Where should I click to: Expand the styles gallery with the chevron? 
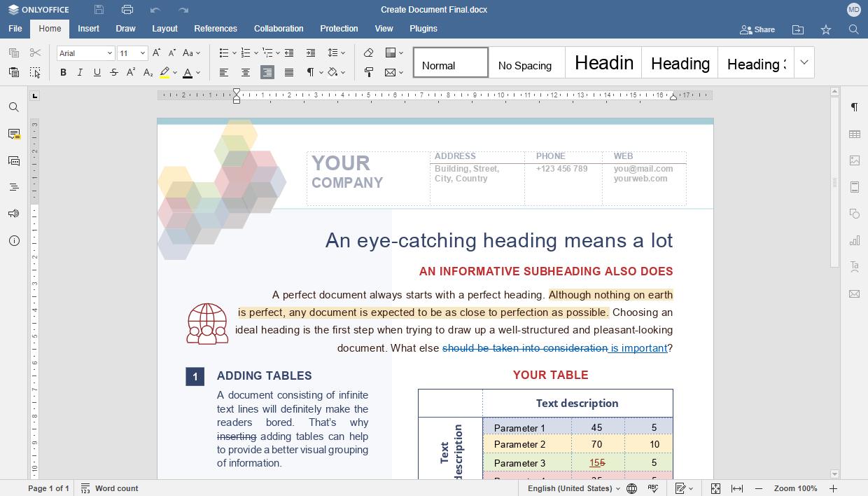(803, 62)
